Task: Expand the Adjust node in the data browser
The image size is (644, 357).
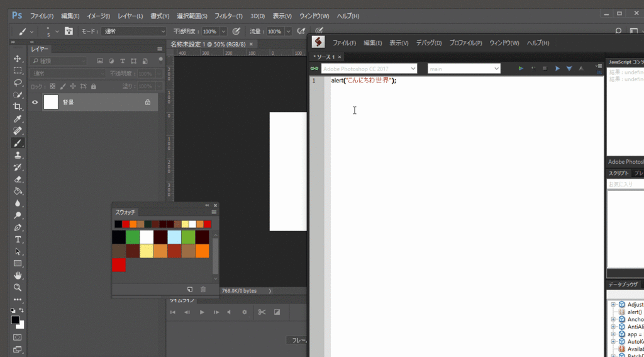Action: pyautogui.click(x=613, y=305)
